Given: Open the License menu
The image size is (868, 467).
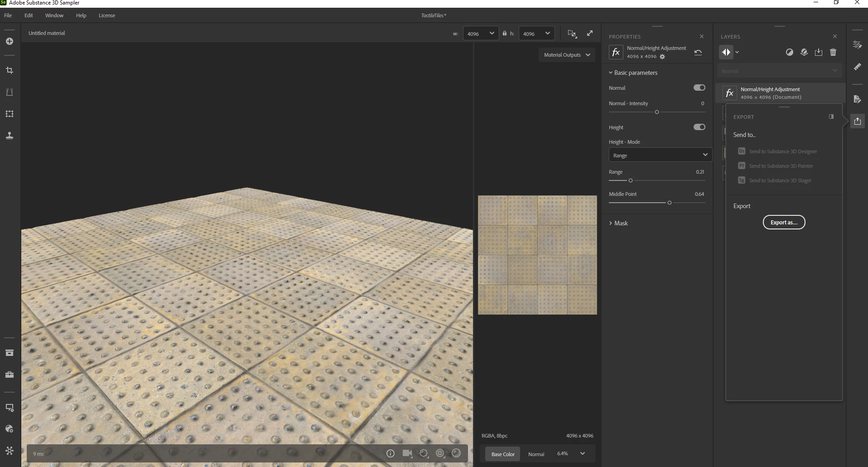Looking at the screenshot, I should [107, 15].
